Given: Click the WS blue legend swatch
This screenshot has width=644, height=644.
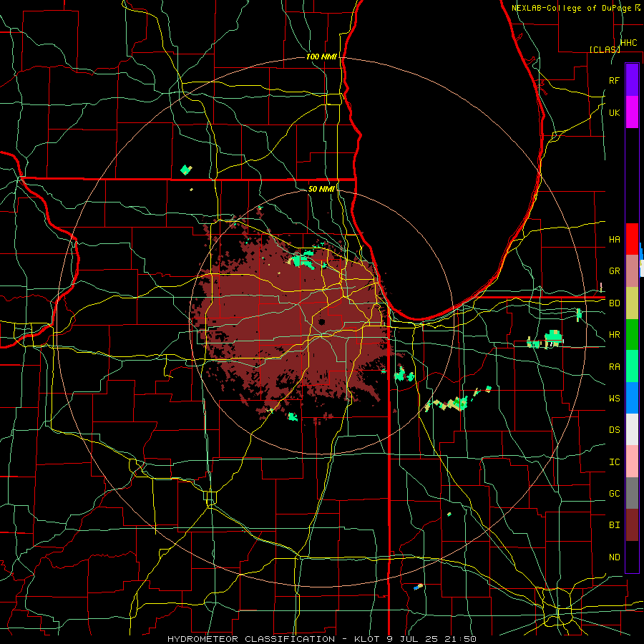Looking at the screenshot, I should coord(632,398).
